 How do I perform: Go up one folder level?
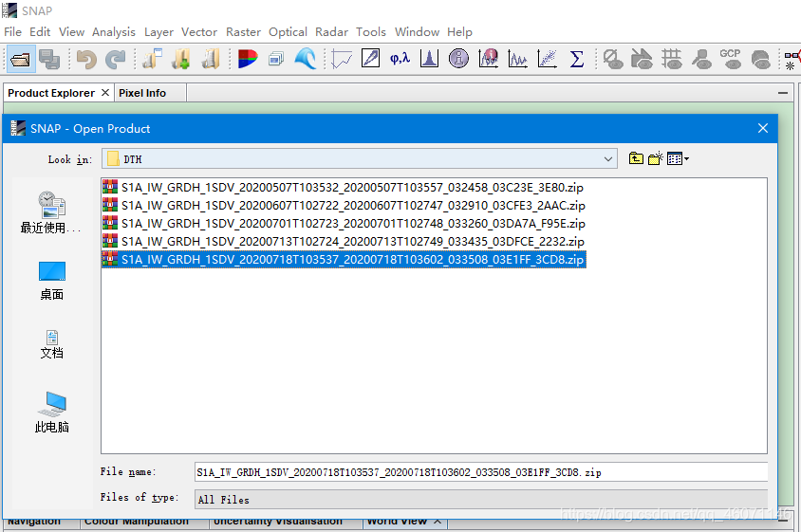click(x=636, y=158)
